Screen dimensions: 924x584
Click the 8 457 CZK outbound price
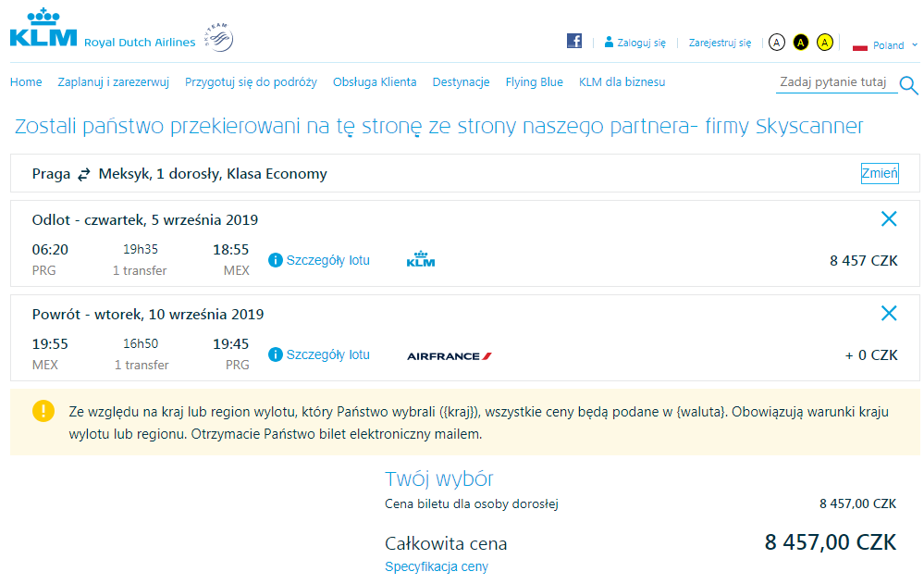(x=863, y=261)
